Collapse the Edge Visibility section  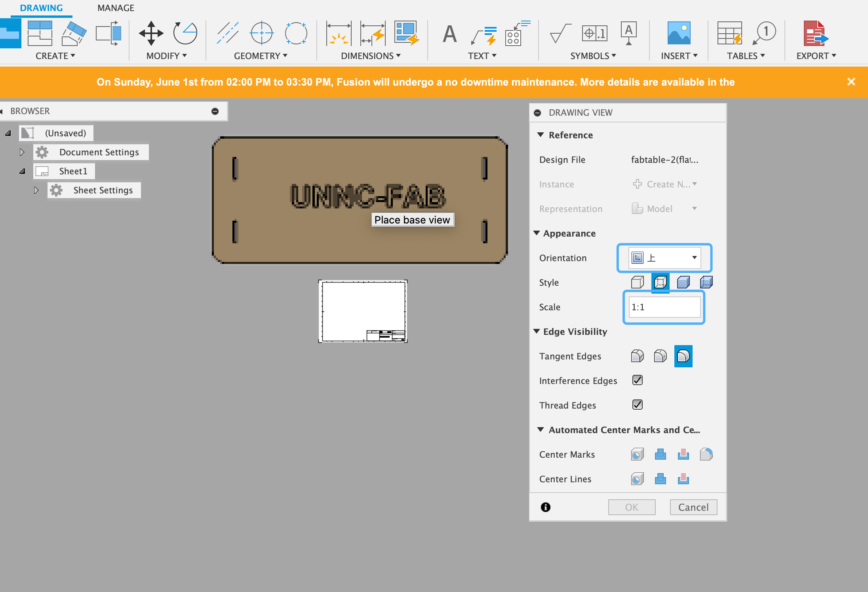pyautogui.click(x=537, y=331)
